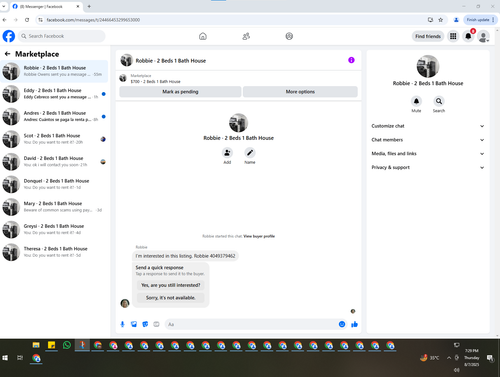Click the Add people icon in chat
The image size is (500, 377).
pos(227,153)
